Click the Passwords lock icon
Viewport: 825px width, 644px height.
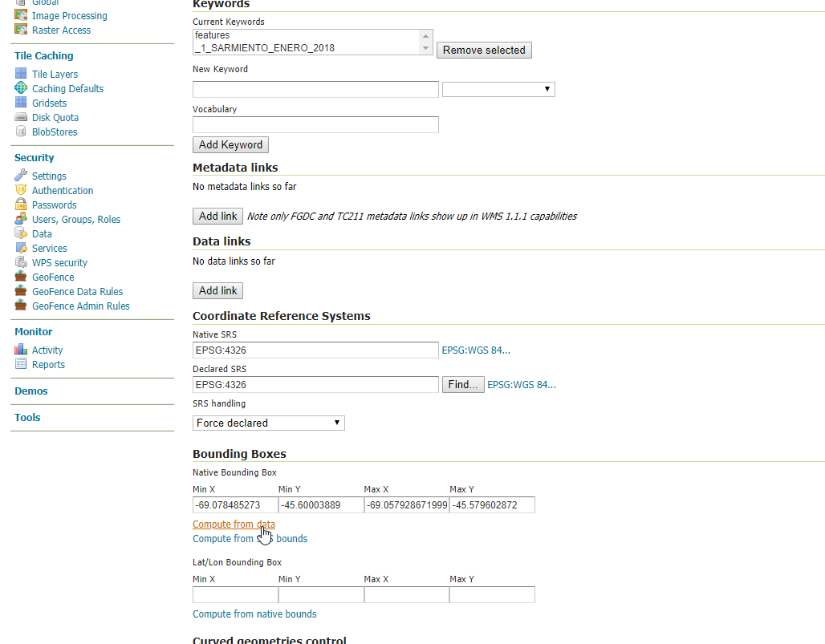(x=21, y=205)
